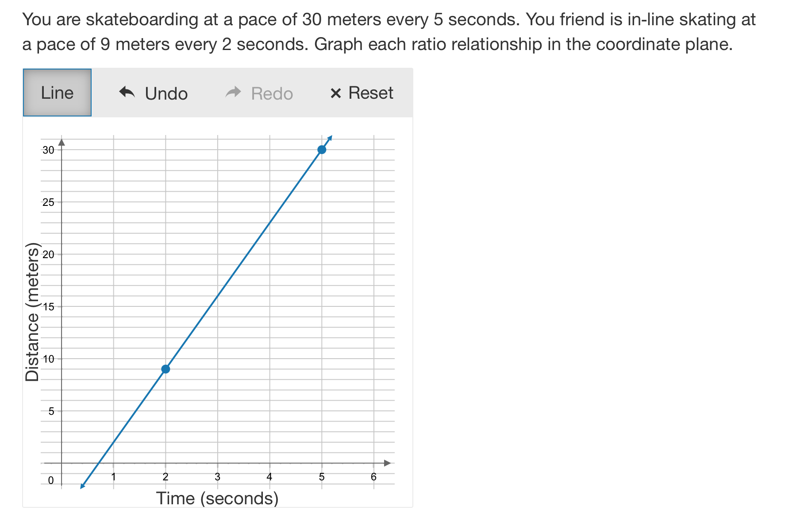Click the x-axis tick labeled 4
812x522 pixels.
pyautogui.click(x=269, y=477)
